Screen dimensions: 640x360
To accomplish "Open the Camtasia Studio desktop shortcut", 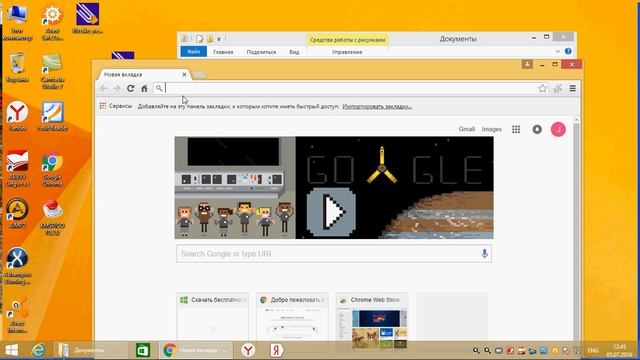I will [x=52, y=71].
